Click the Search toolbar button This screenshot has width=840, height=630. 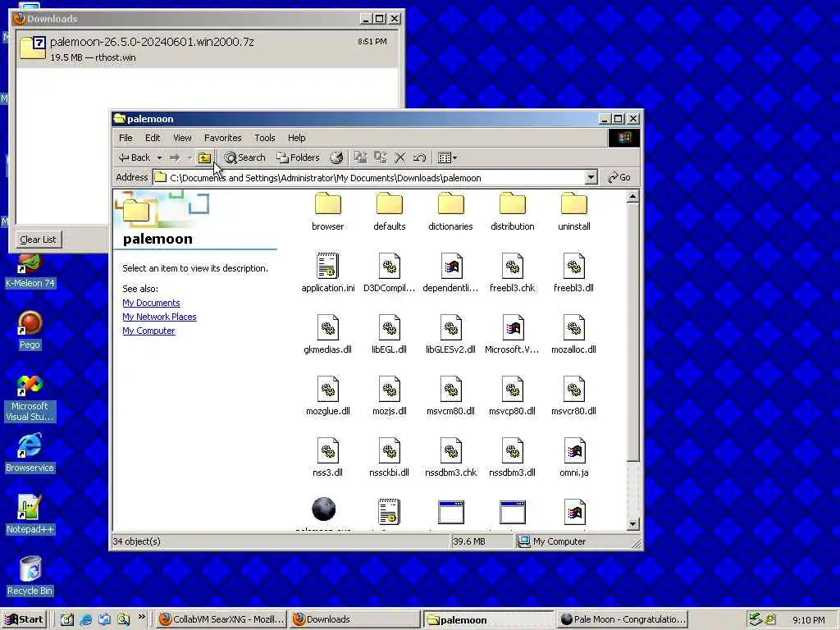pyautogui.click(x=244, y=157)
